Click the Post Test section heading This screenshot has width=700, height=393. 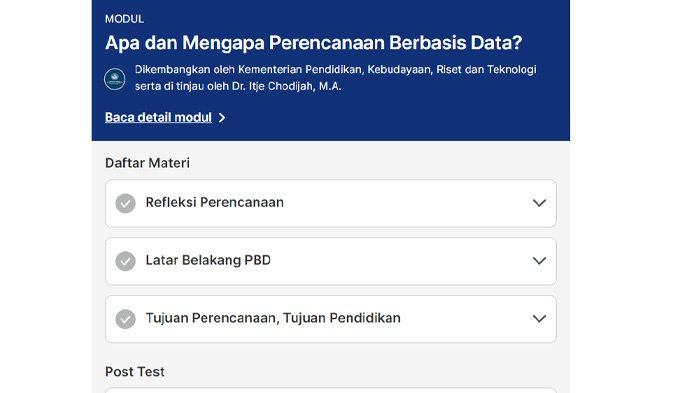(135, 372)
